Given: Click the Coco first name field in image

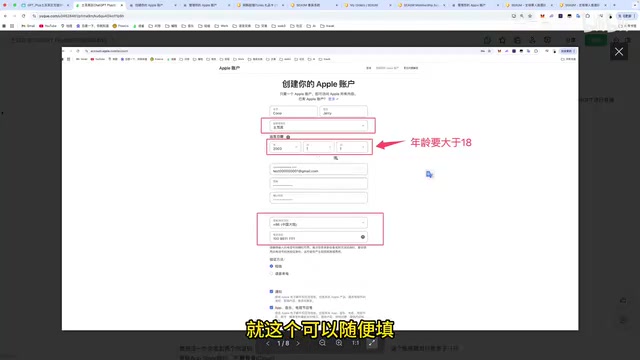Looking at the screenshot, I should pos(293,111).
